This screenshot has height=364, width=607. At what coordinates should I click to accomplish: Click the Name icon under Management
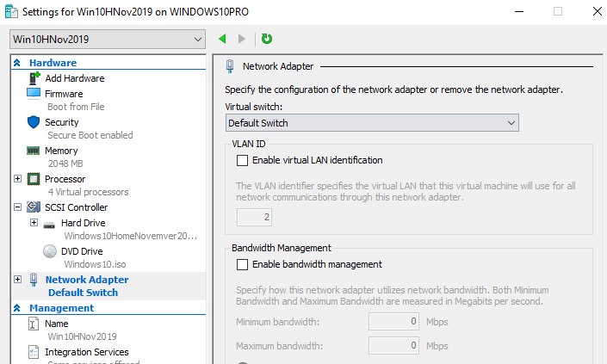[x=34, y=324]
